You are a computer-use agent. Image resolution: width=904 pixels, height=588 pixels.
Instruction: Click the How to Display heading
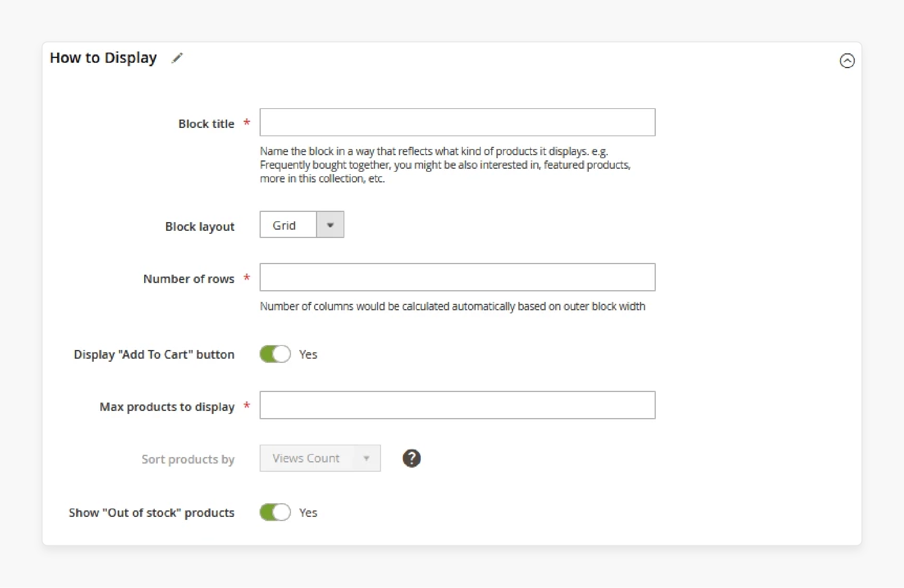(103, 58)
